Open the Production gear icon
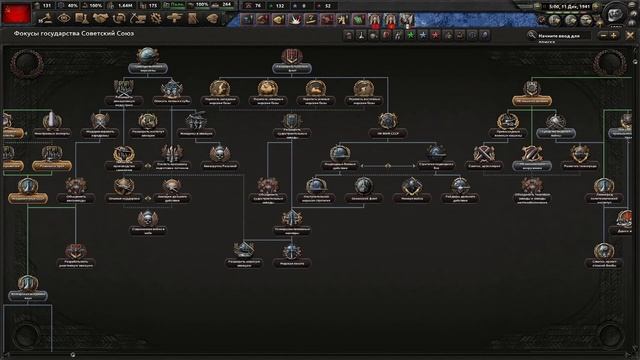Screen dimensions: 640x360 pyautogui.click(x=156, y=18)
